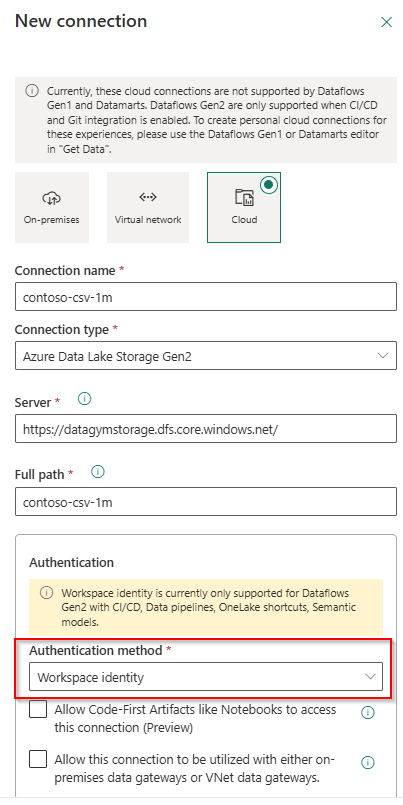Choose the Virtual network connection tile
Screen dimensions: 403x805
pos(148,207)
